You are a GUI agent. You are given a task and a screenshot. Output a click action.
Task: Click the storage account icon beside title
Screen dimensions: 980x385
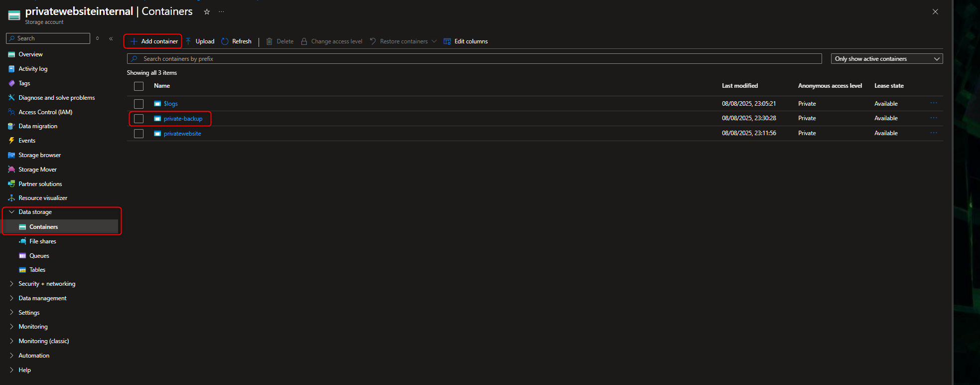[14, 15]
